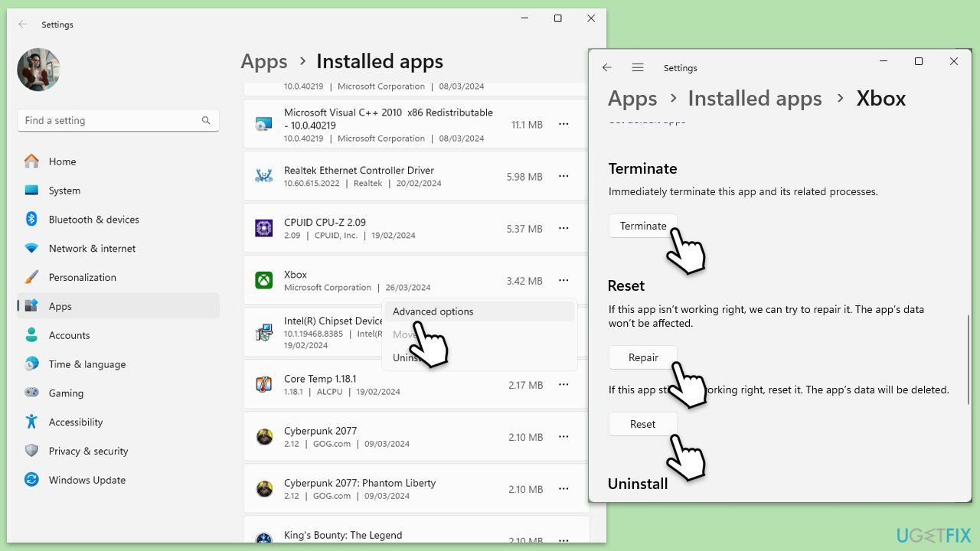
Task: Click the Realtek Ethernet Controller Driver icon
Action: (263, 177)
